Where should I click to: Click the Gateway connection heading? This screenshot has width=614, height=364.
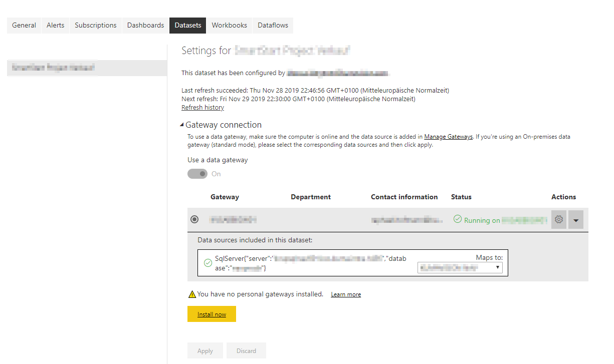(224, 125)
